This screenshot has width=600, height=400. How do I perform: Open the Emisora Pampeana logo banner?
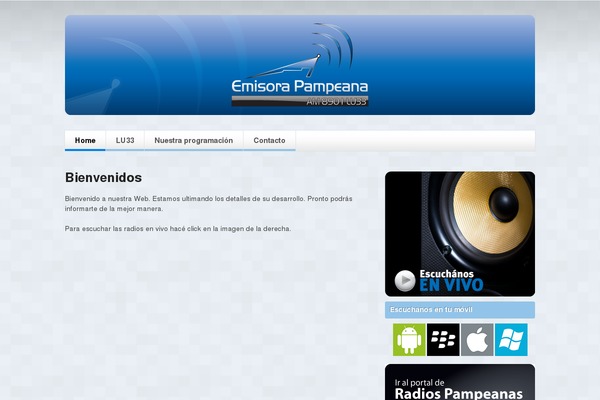coord(300,65)
